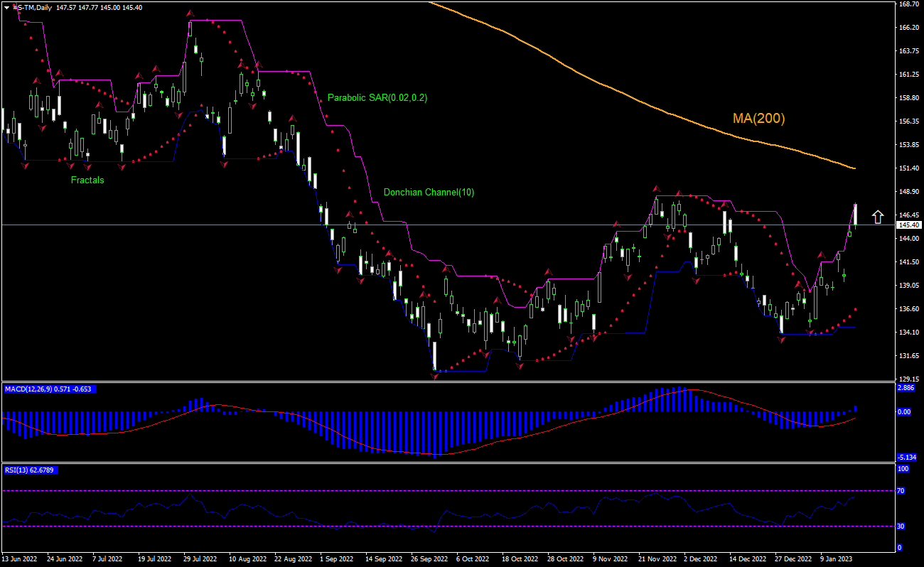
Task: Click the 145.40 current price tag
Action: tap(908, 225)
